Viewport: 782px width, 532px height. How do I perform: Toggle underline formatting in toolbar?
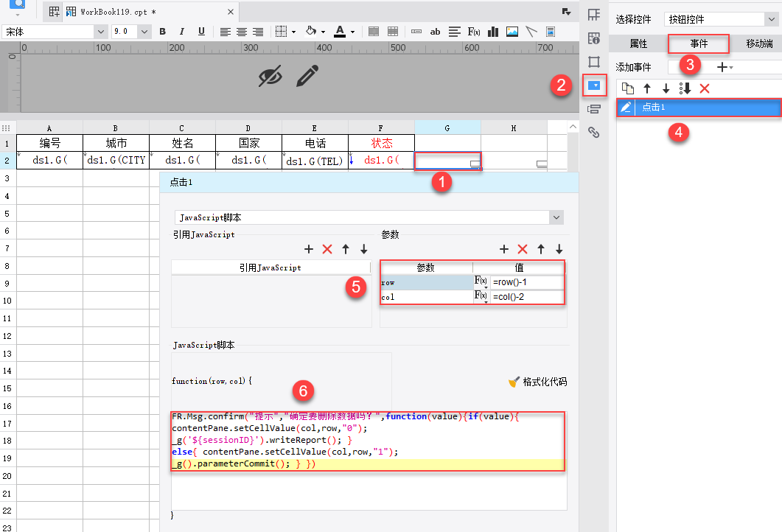coord(201,32)
